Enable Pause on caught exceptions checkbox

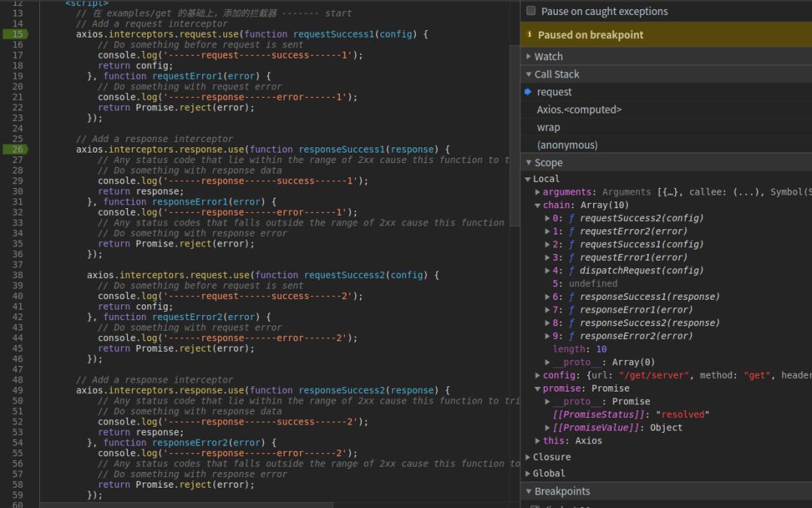[532, 11]
